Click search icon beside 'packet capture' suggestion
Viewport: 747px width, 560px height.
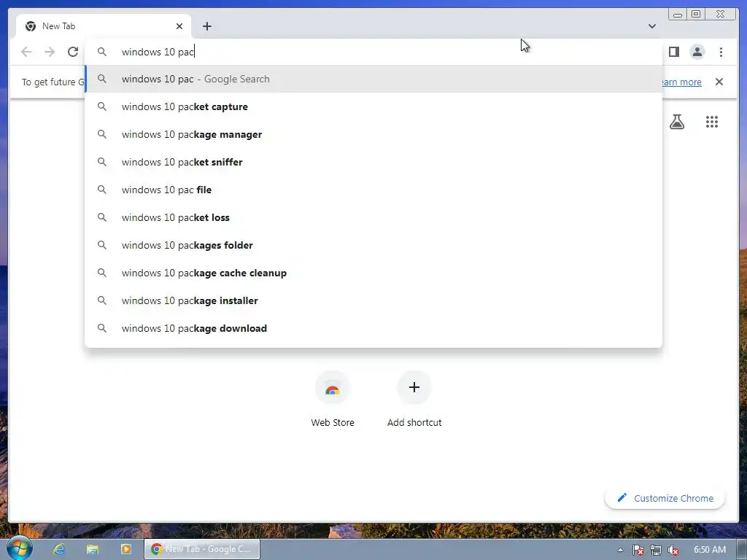click(102, 106)
